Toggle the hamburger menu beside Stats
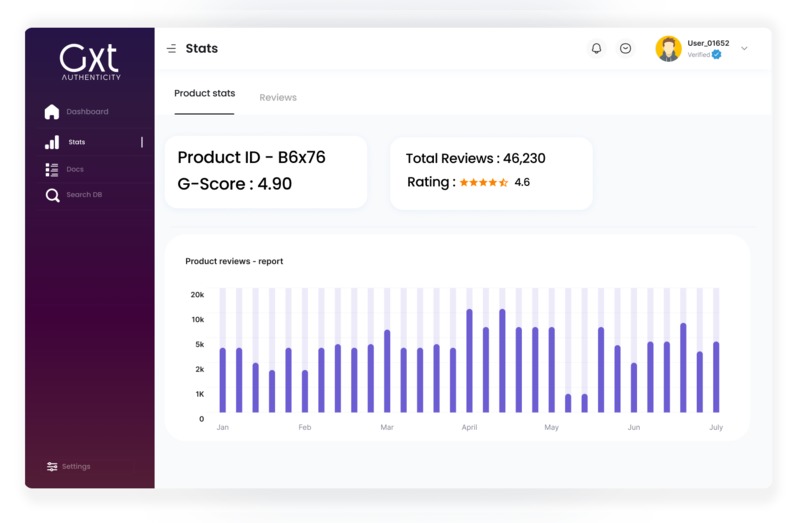 (171, 48)
